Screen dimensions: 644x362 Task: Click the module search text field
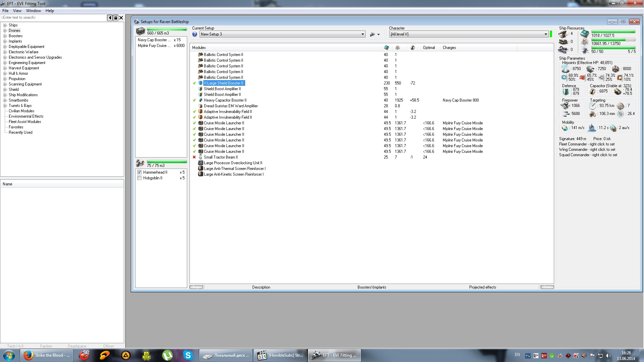[54, 17]
